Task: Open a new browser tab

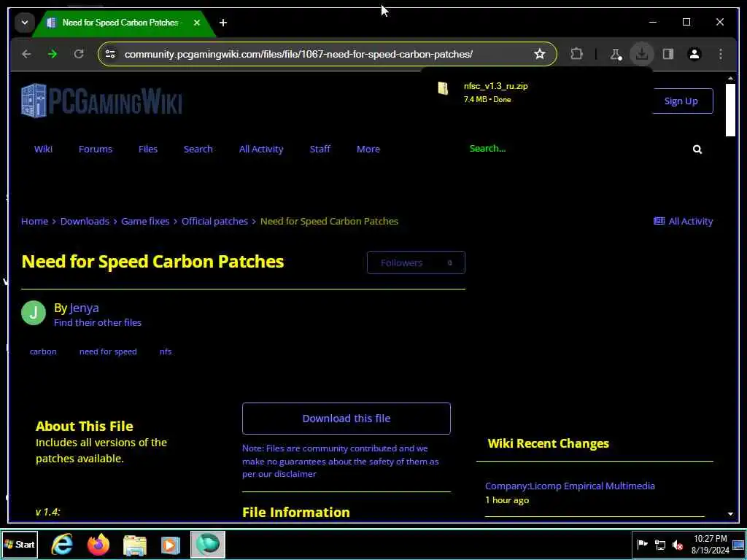Action: coord(223,23)
